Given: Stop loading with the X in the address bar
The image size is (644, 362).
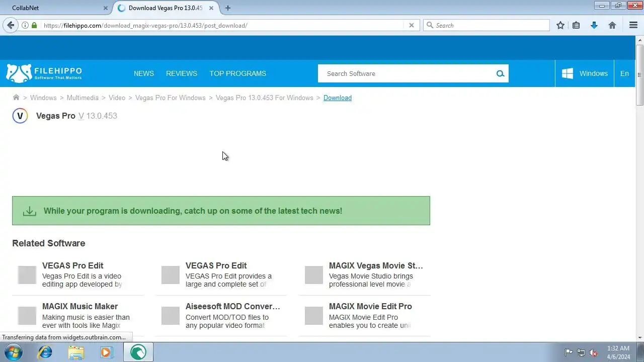Looking at the screenshot, I should click(x=411, y=25).
